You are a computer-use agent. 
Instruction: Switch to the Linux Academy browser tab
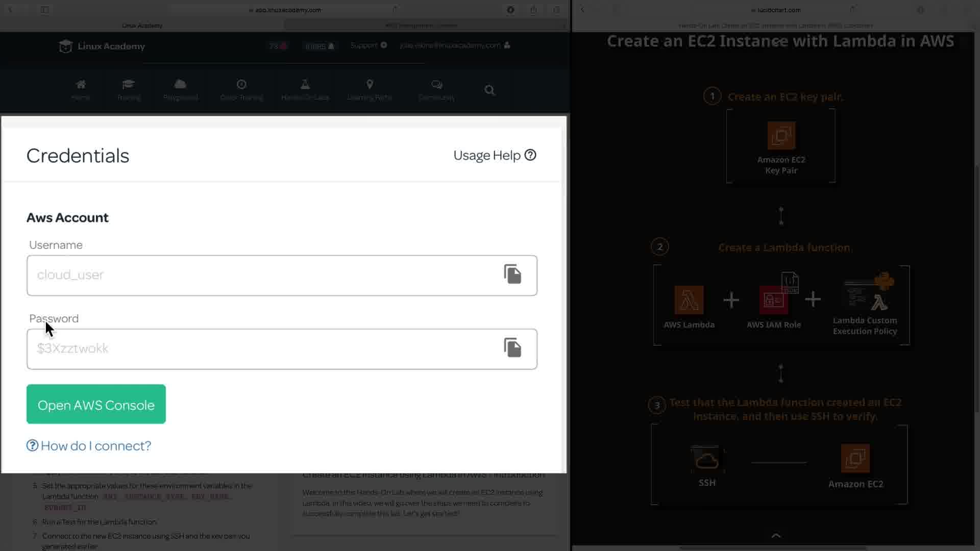[142, 26]
